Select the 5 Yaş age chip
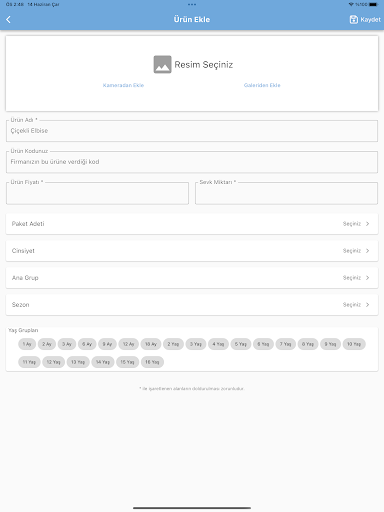This screenshot has width=384, height=512. pyautogui.click(x=241, y=344)
